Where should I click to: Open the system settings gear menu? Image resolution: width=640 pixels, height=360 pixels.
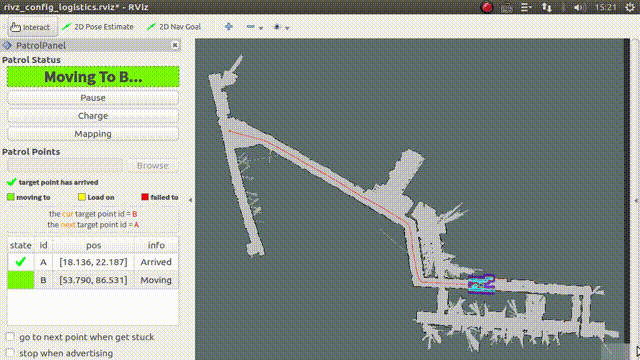(x=630, y=7)
